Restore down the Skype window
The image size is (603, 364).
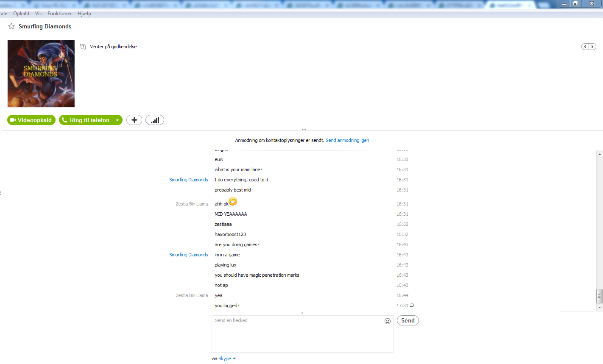click(x=575, y=4)
